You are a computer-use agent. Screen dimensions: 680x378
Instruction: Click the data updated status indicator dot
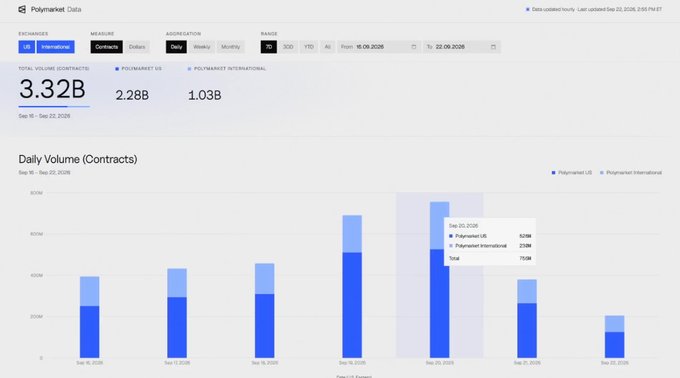(528, 9)
